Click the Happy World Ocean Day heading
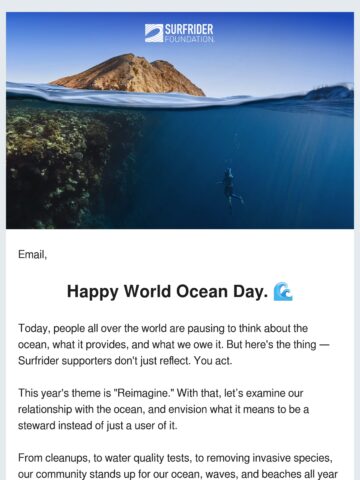 coord(168,292)
